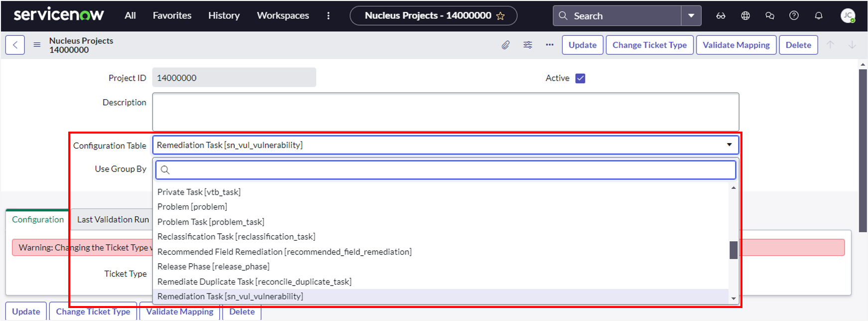868x321 pixels.
Task: Select Problem [problem] option
Action: coord(440,207)
